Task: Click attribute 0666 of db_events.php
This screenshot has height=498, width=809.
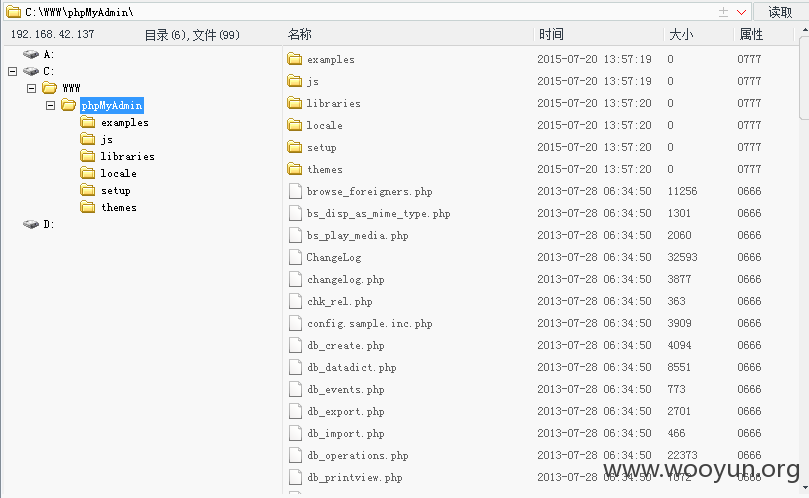Action: [749, 389]
